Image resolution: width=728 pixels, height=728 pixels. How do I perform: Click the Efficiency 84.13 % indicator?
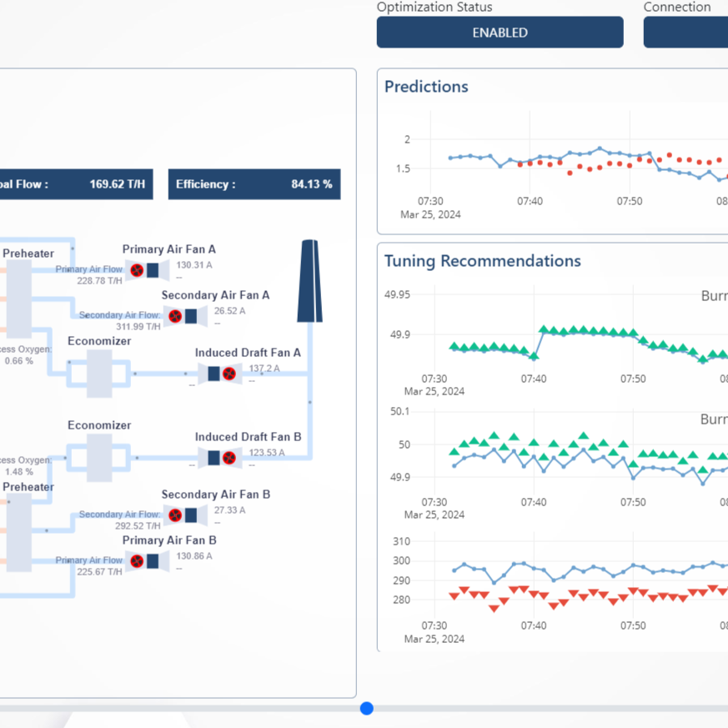pos(254,184)
